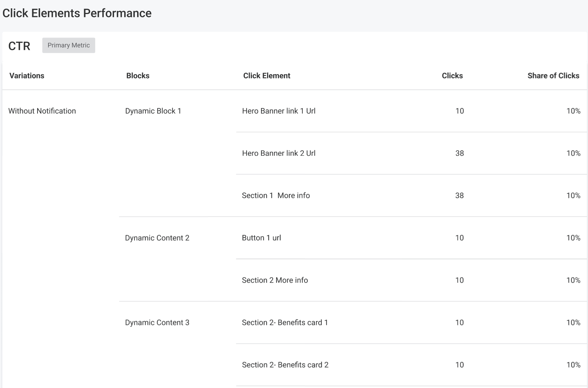This screenshot has height=388, width=588.
Task: Select the Clicks column header
Action: point(452,75)
